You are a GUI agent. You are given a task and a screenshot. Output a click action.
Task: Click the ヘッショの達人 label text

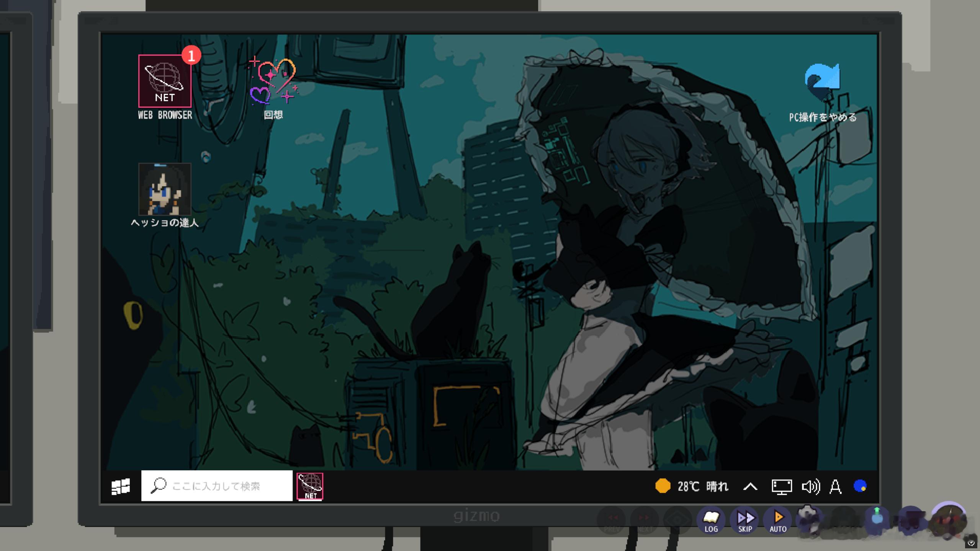(x=165, y=223)
